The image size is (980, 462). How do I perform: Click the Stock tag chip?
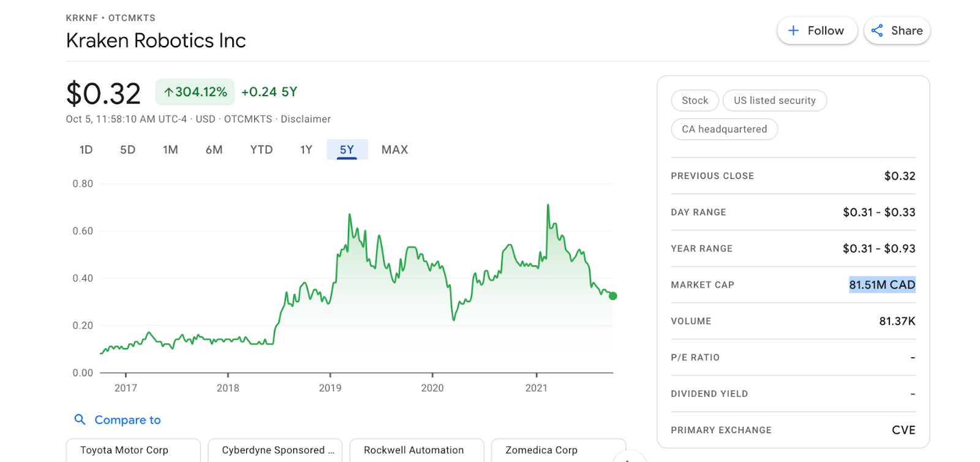(x=695, y=100)
